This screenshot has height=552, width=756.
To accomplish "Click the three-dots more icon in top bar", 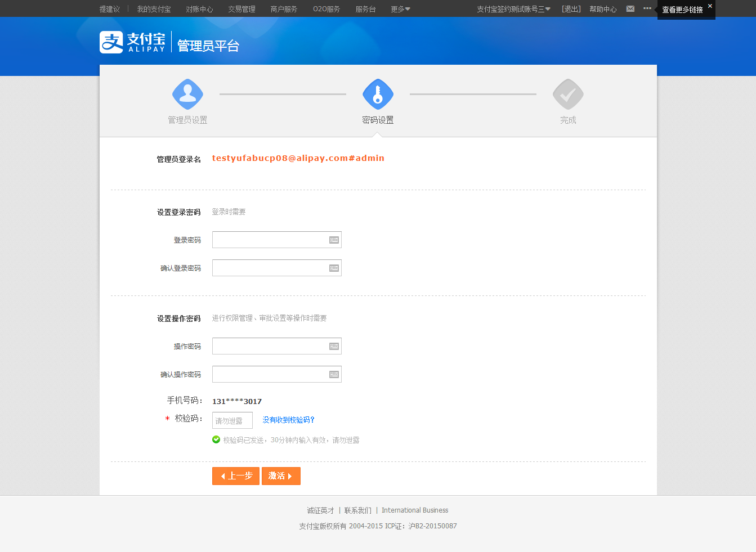I will click(x=647, y=8).
